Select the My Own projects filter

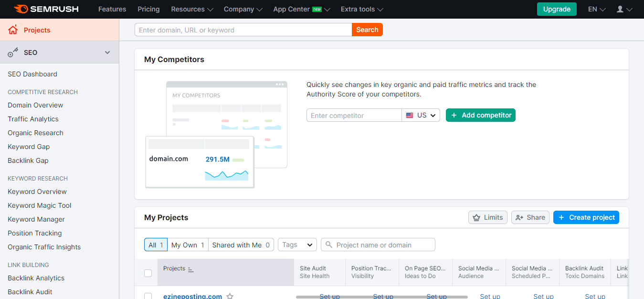pos(188,245)
